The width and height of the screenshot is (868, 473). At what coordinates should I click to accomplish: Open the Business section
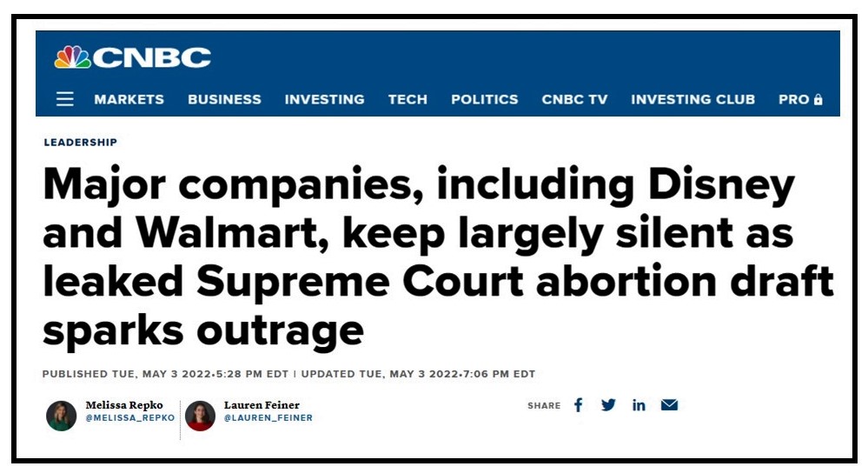point(224,99)
